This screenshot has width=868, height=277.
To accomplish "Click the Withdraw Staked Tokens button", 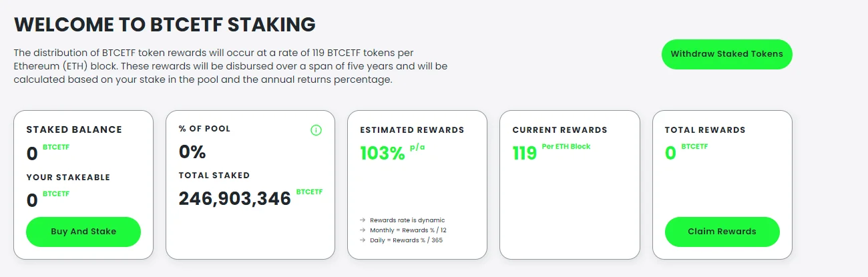I will pos(726,54).
